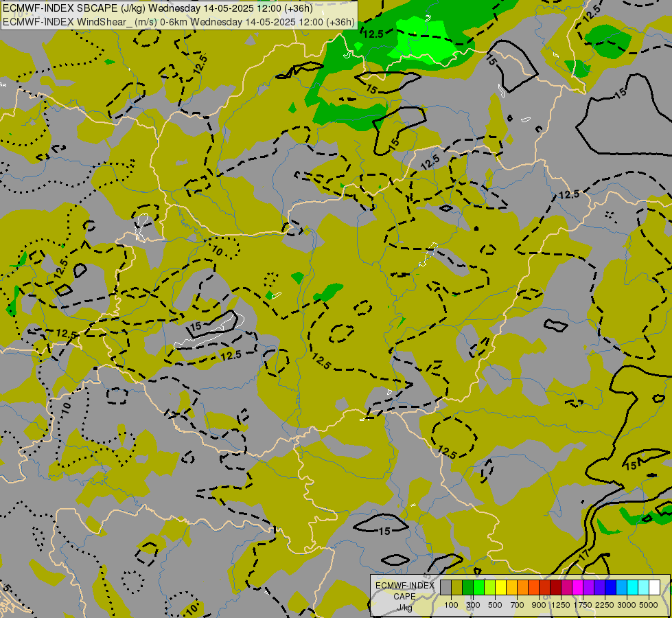Click the SBCAPE (J/kg) title line
This screenshot has width=672, height=618.
tap(158, 8)
